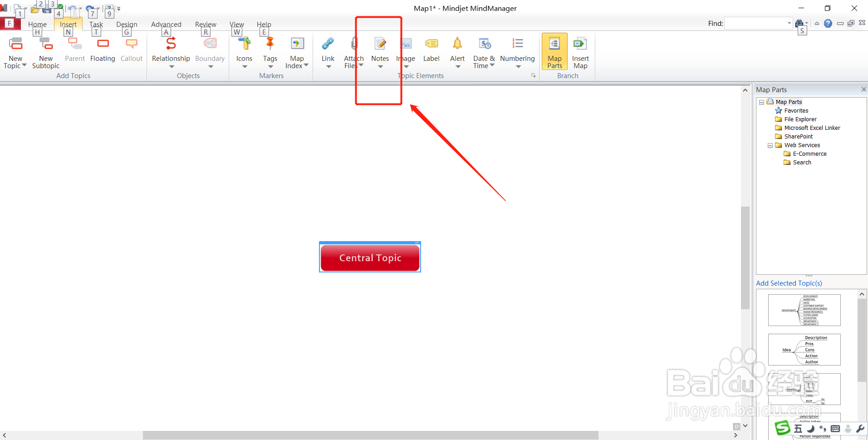This screenshot has height=440, width=868.
Task: Apply Numbering to topics
Action: coord(517,49)
